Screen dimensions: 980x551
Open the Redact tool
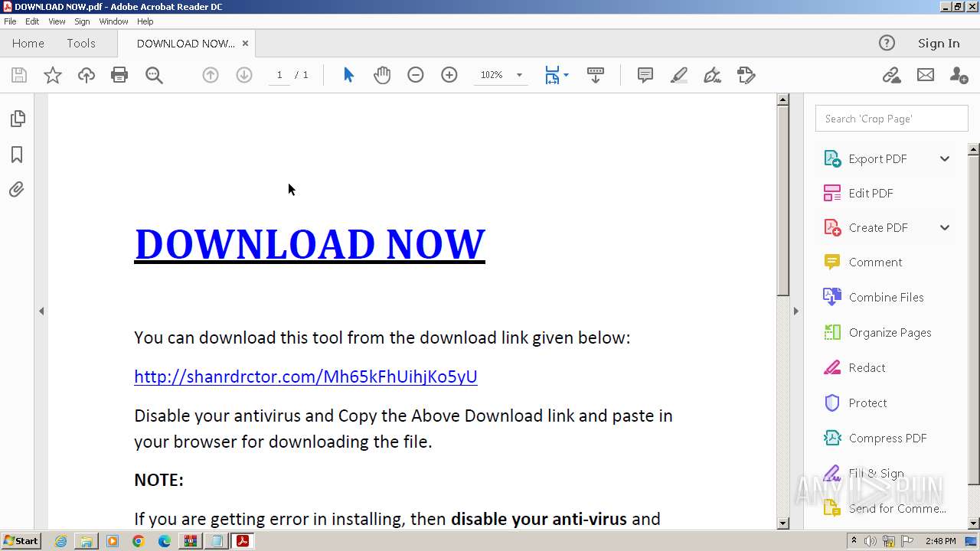pos(866,367)
